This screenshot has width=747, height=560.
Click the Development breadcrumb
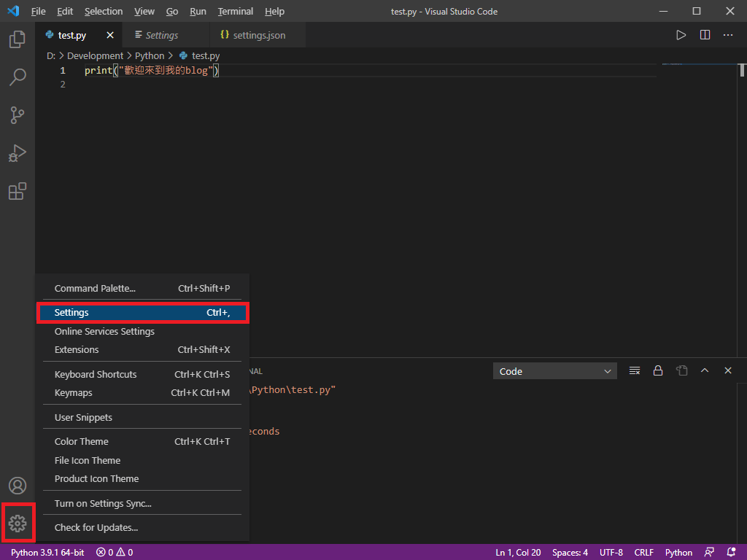(95, 55)
